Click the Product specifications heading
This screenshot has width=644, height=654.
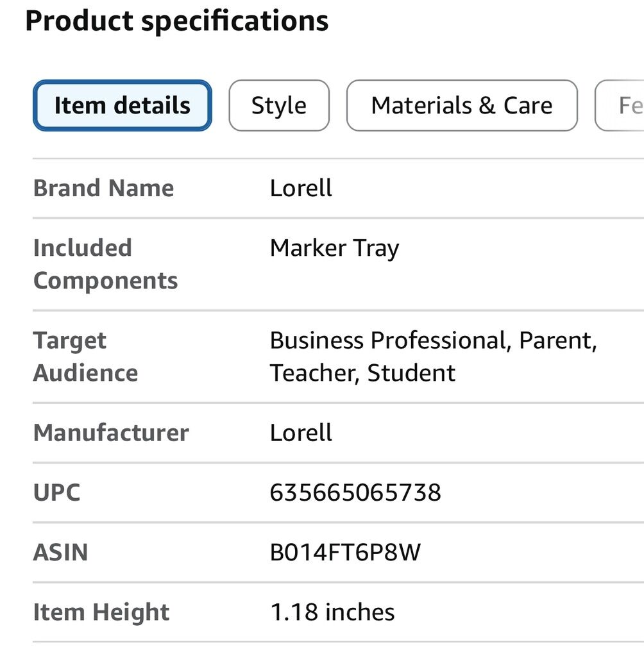(x=176, y=21)
